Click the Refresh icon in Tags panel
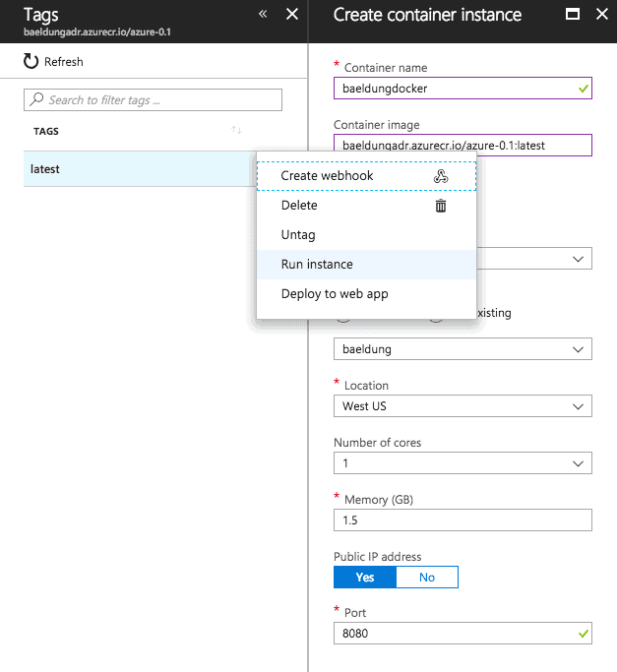Viewport: 617px width, 672px height. click(x=31, y=62)
